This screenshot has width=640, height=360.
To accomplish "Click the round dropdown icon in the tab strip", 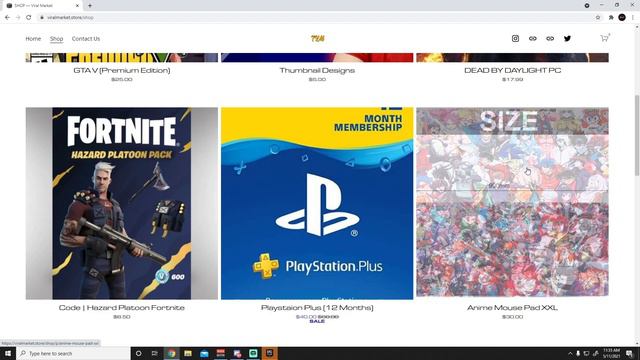I will coord(587,5).
